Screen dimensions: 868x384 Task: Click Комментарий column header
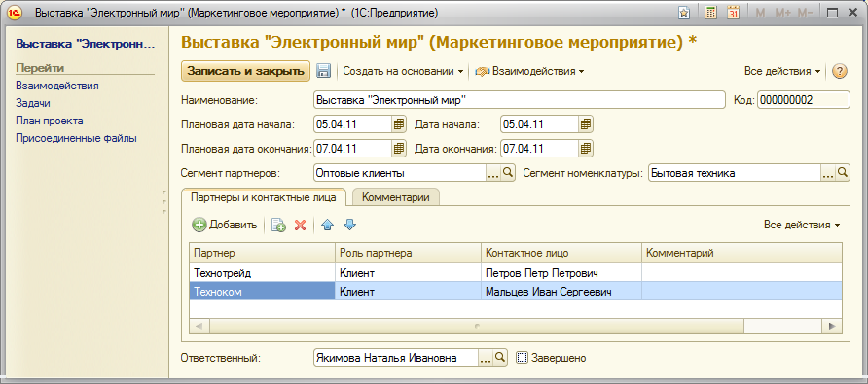click(x=741, y=253)
